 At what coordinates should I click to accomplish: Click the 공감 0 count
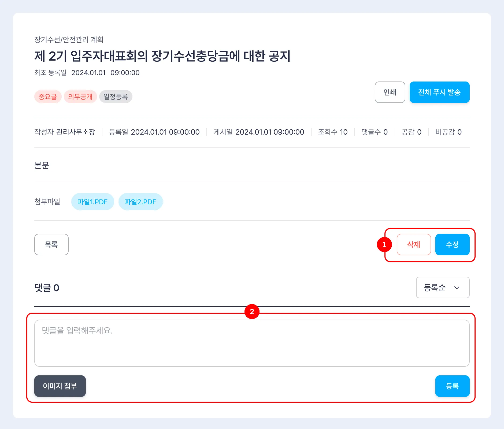[411, 132]
